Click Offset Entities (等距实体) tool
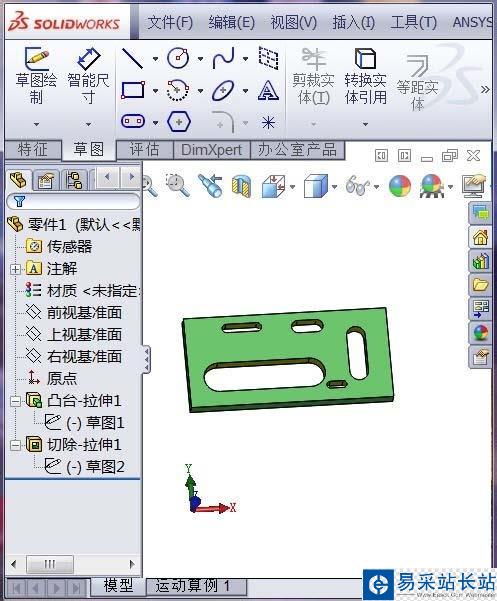The width and height of the screenshot is (497, 601). click(417, 82)
